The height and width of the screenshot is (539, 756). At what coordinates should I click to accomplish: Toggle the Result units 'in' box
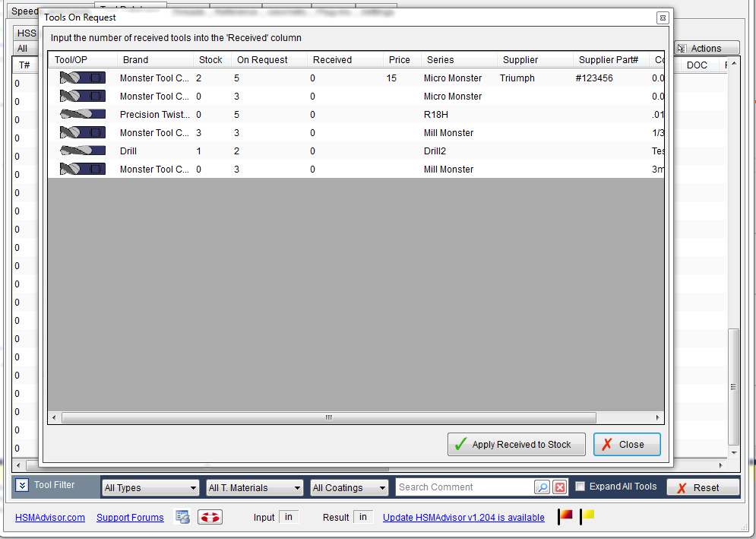coord(363,517)
